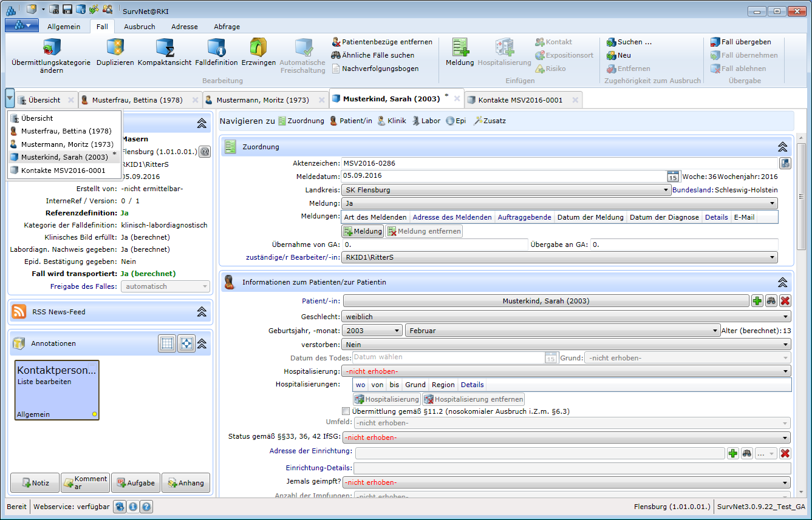Click the Aktenzeichen input field
This screenshot has height=520, width=812.
pyautogui.click(x=559, y=163)
